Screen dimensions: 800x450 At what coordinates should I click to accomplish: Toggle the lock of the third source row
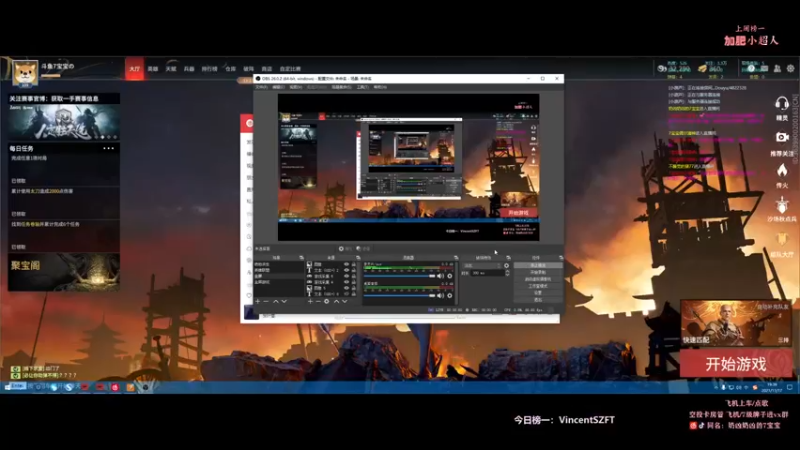[x=354, y=276]
